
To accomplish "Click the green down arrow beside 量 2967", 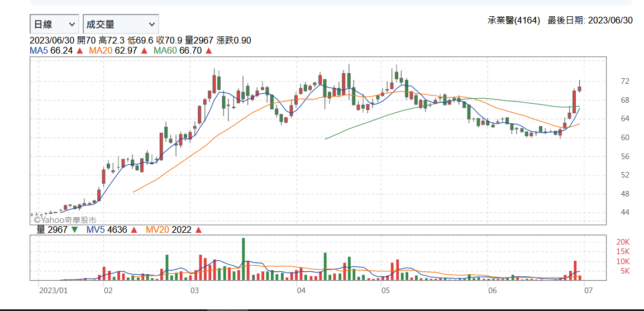I will click(74, 229).
